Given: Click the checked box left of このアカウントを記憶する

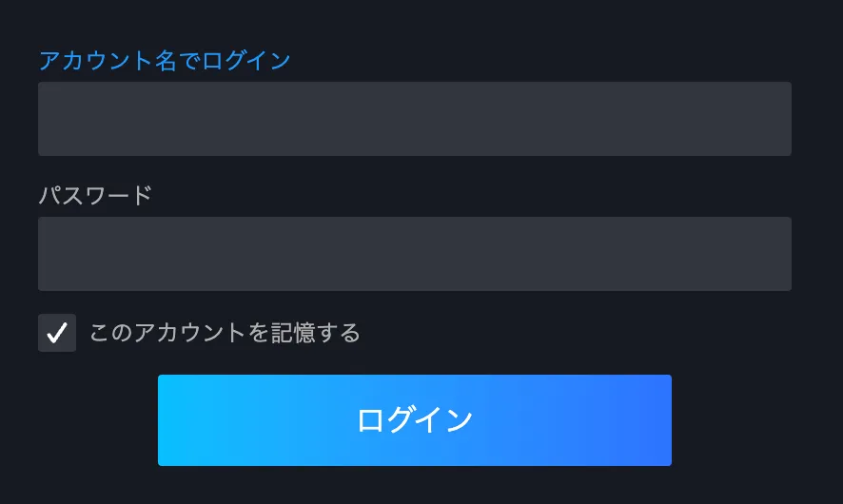Looking at the screenshot, I should point(57,333).
